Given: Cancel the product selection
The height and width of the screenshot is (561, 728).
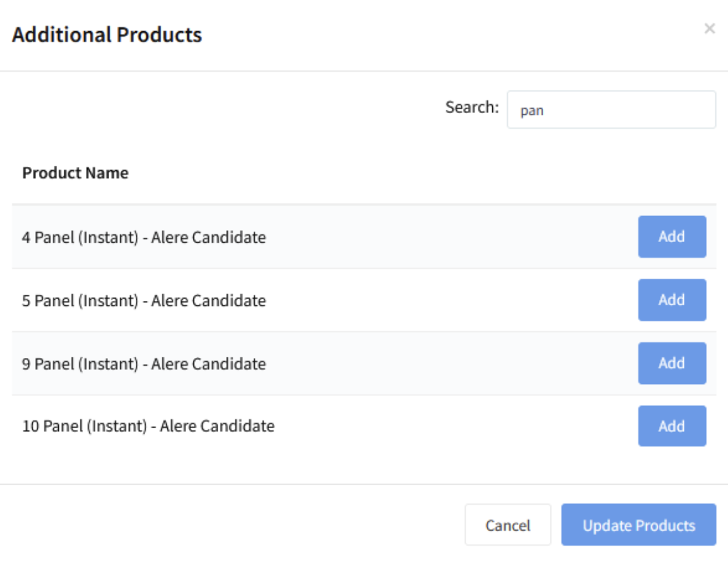Looking at the screenshot, I should [507, 525].
